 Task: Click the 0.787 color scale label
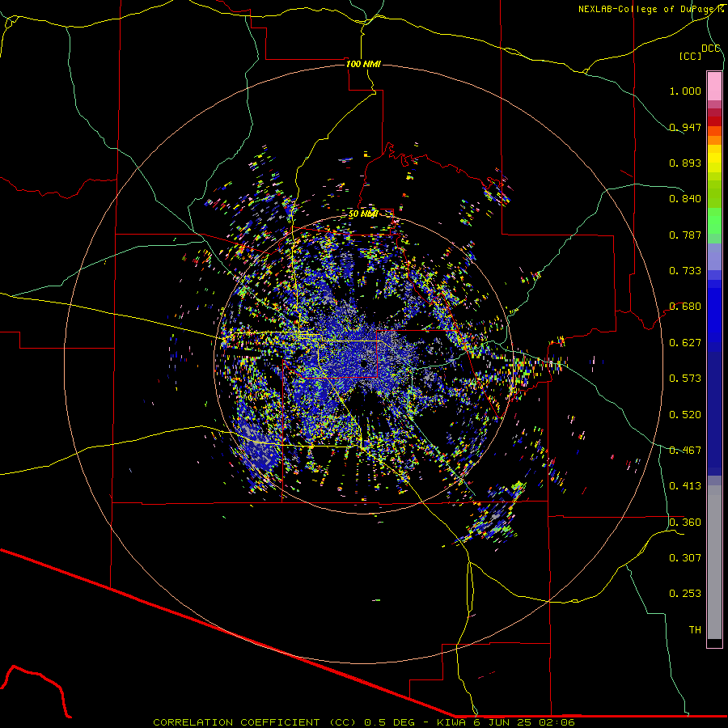pyautogui.click(x=685, y=235)
